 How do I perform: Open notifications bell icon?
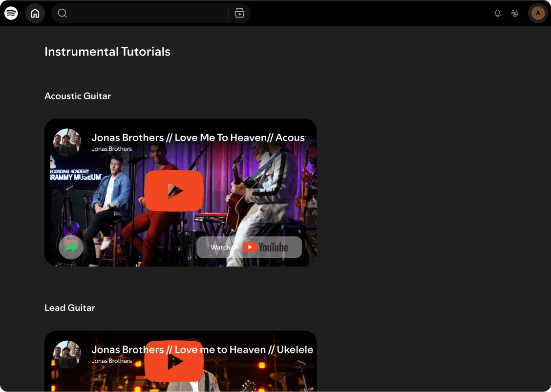click(498, 13)
